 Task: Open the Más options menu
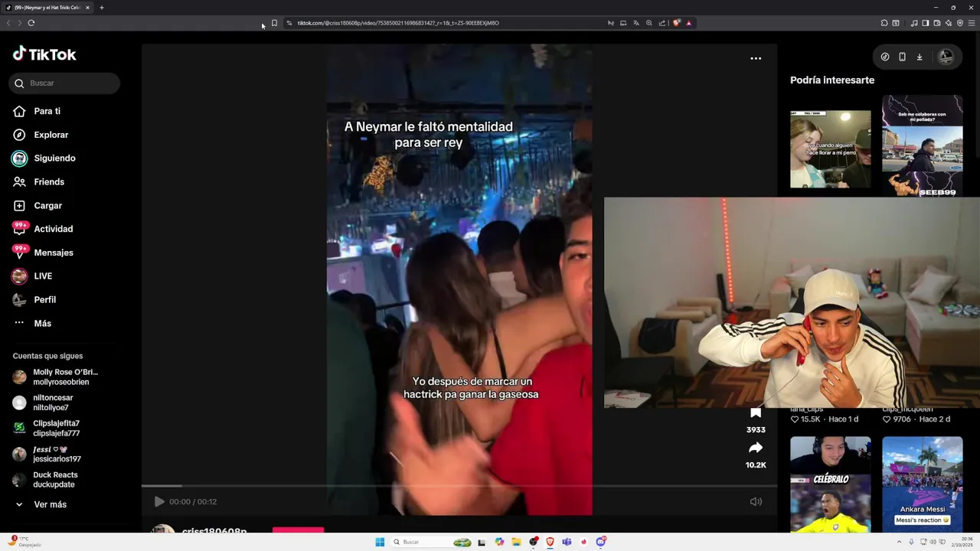(32, 324)
